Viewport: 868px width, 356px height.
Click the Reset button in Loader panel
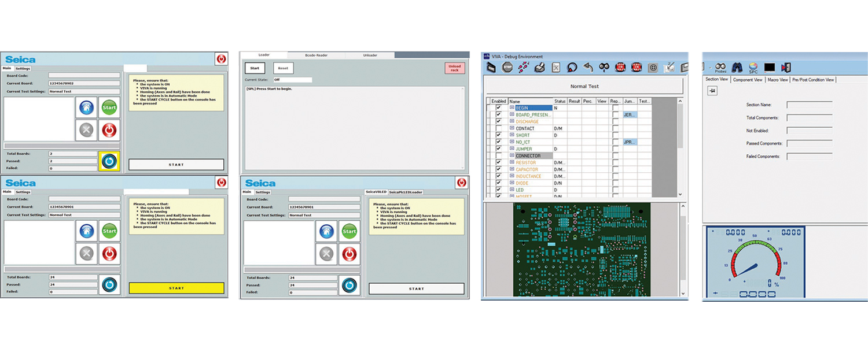[283, 68]
